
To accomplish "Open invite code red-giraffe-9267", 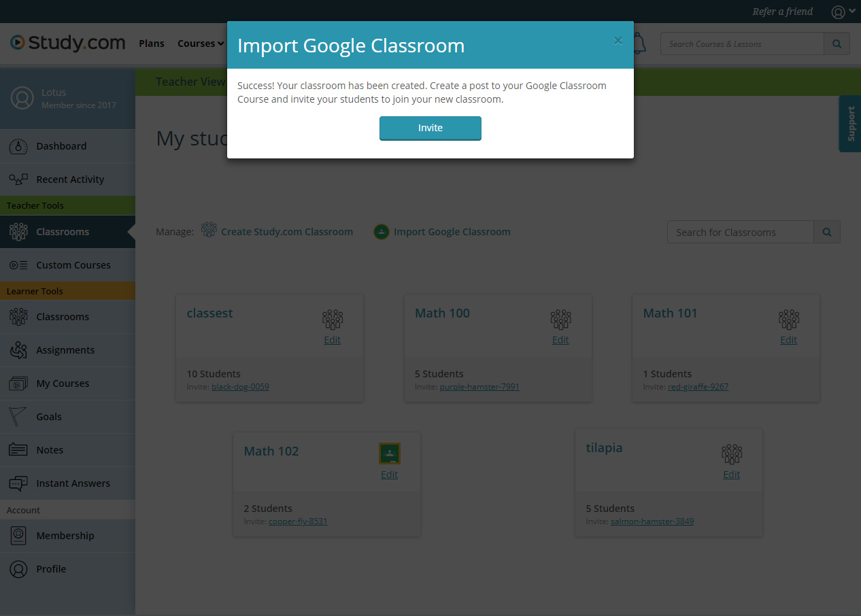I will 698,387.
